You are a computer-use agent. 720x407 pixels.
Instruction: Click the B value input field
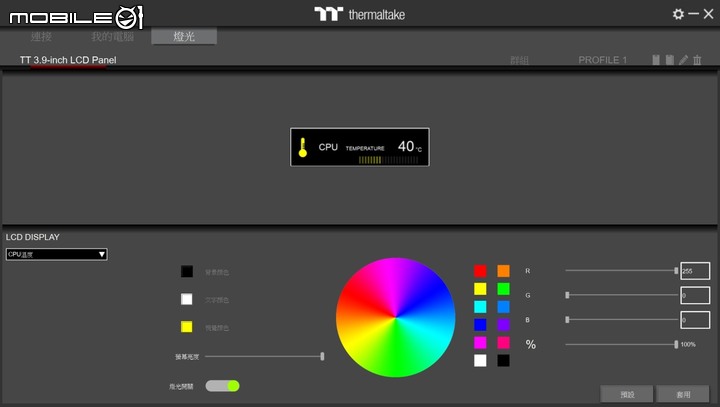695,320
